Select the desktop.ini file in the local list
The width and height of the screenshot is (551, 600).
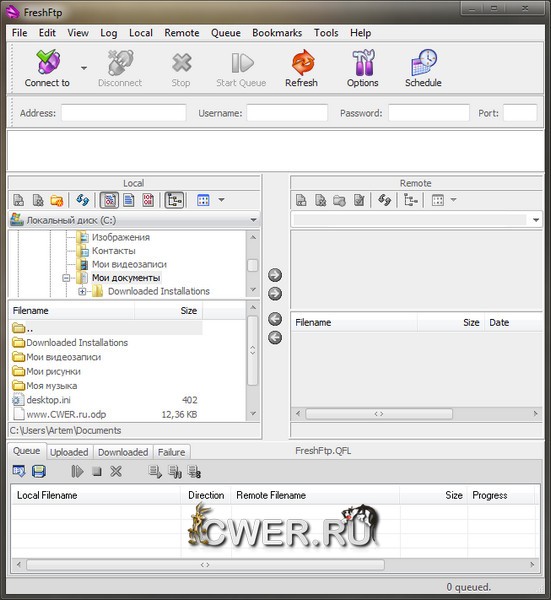49,400
